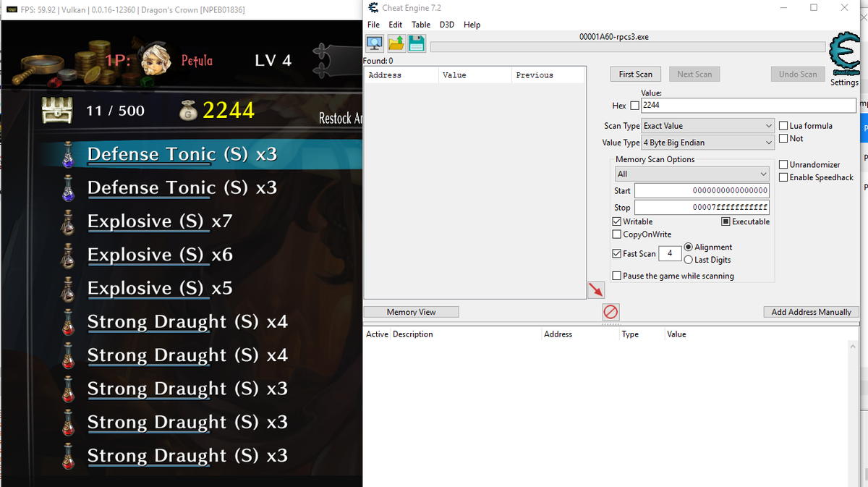Uncheck the Fast Scan checkbox
Screen dimensions: 868x487
(617, 254)
